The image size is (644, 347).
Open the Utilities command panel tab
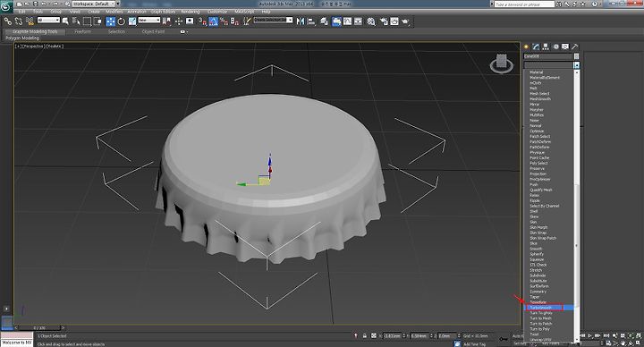click(x=574, y=47)
